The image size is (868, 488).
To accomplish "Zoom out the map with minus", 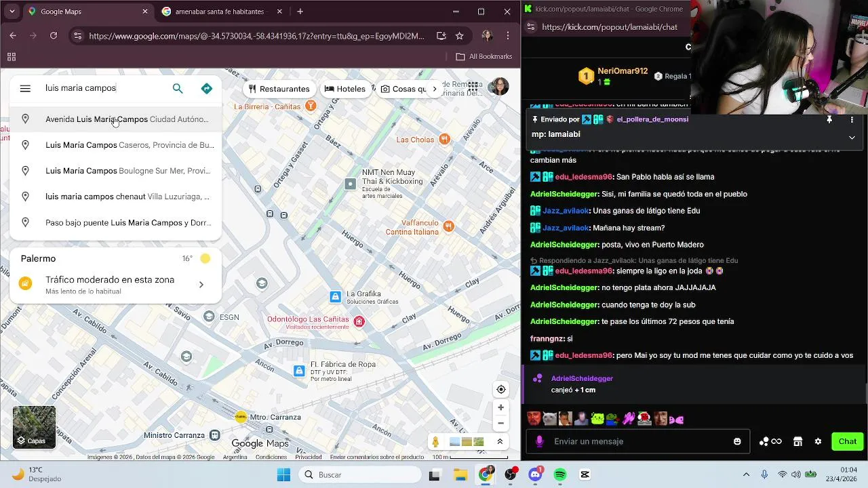I will click(x=500, y=423).
